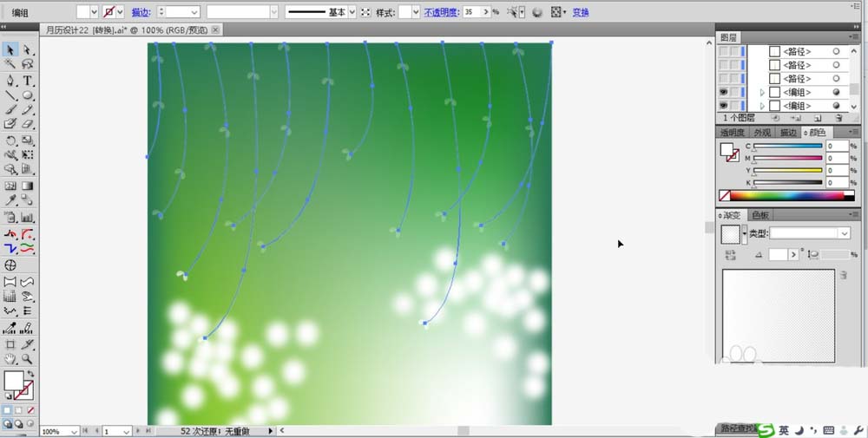The height and width of the screenshot is (438, 868).
Task: Click the K black slider track
Action: tap(787, 182)
